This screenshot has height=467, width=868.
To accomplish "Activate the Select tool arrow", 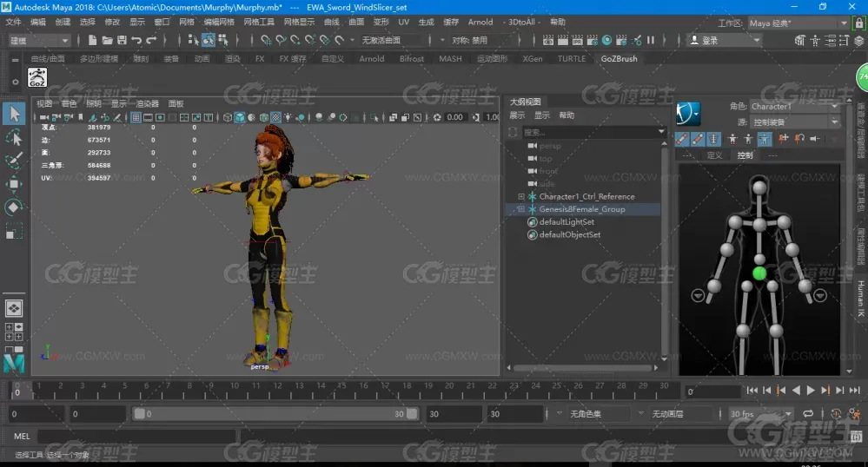I will pos(15,114).
